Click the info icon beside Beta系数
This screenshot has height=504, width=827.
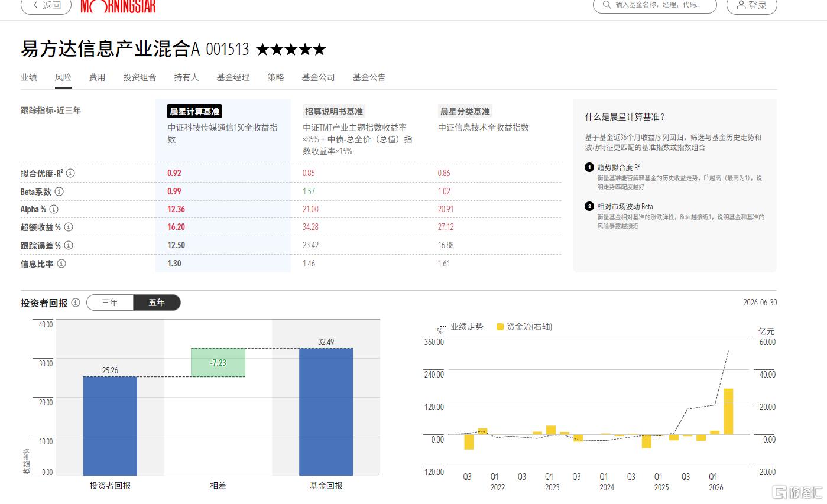tap(59, 191)
